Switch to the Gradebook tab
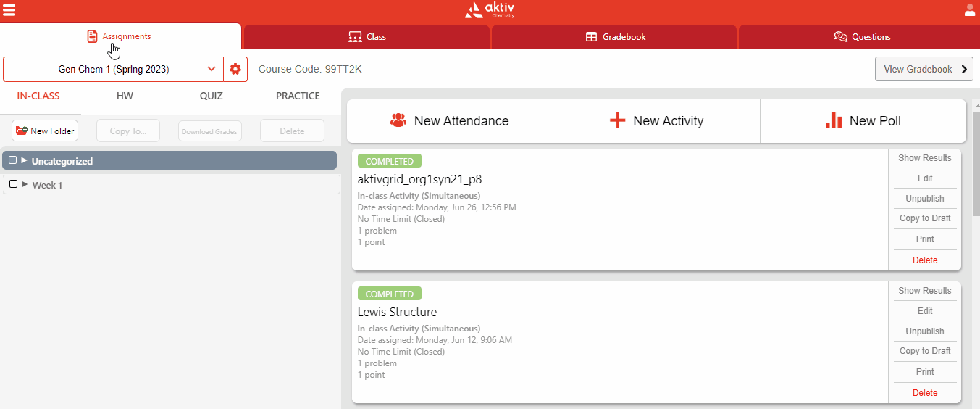The width and height of the screenshot is (980, 409). coord(615,37)
